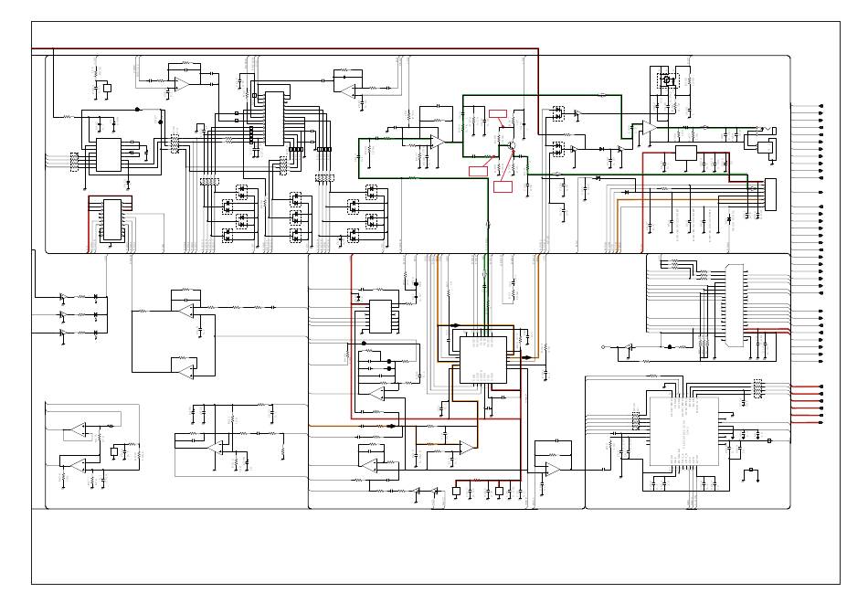Select the dashed resistor array left of the square IC
The height and width of the screenshot is (614, 868).
click(x=74, y=163)
